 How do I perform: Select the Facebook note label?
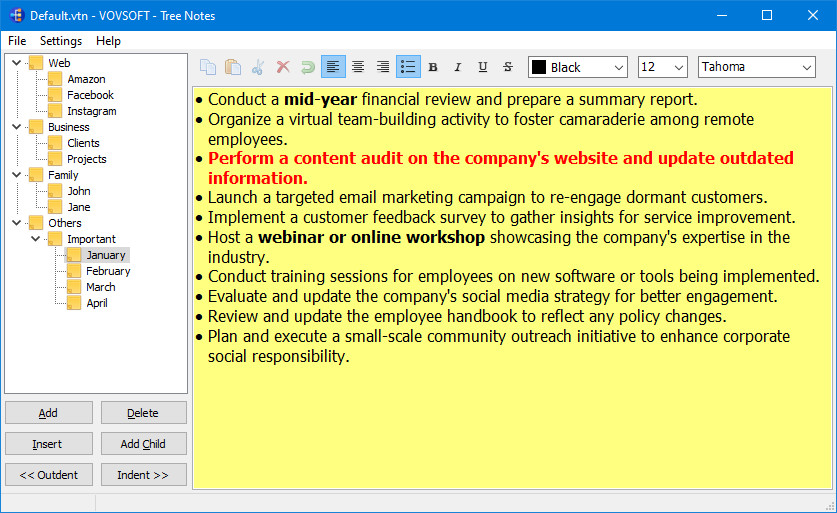(90, 95)
